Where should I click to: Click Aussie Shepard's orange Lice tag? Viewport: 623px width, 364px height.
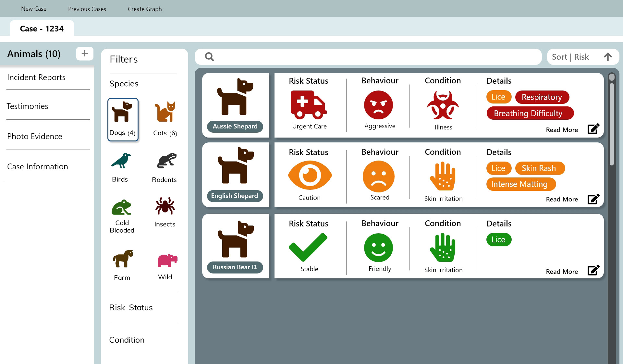coord(499,97)
